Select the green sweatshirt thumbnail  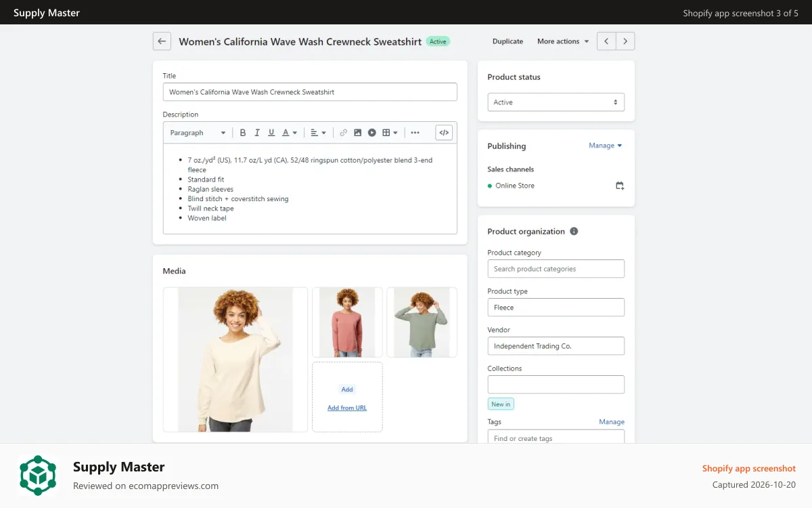pos(422,322)
